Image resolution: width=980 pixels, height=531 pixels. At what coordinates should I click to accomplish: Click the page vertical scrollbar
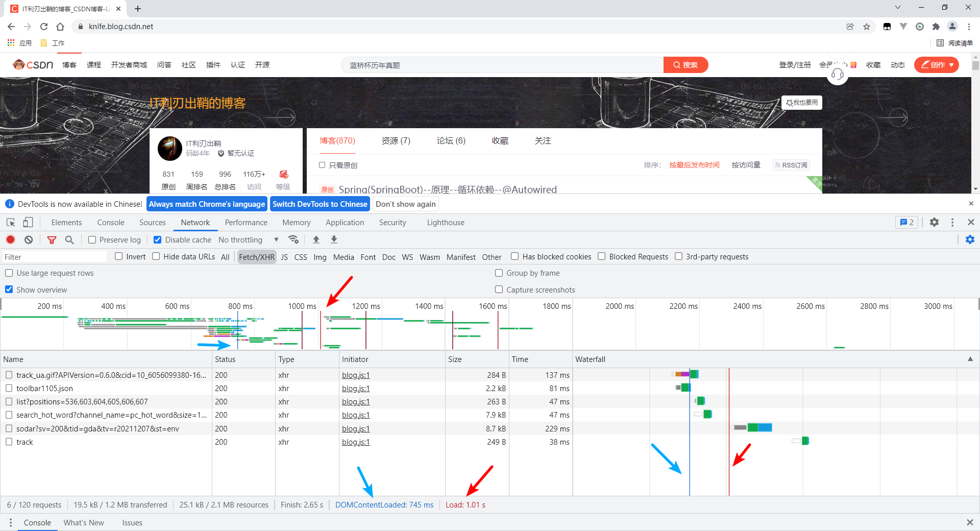(x=975, y=123)
